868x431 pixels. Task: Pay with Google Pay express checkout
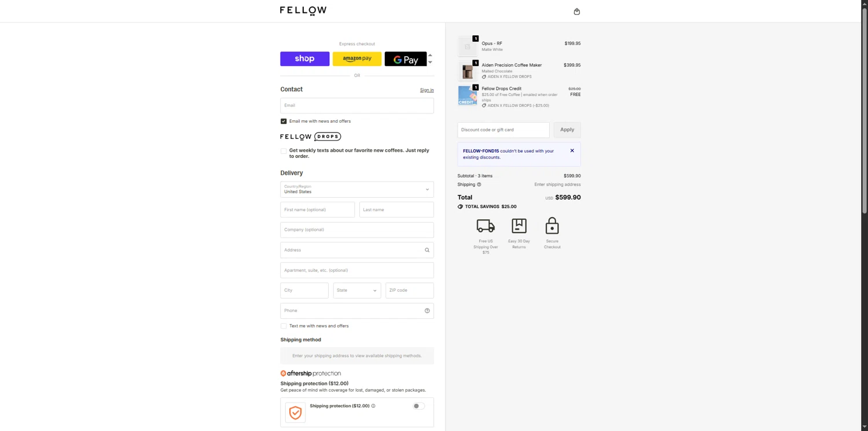(406, 59)
